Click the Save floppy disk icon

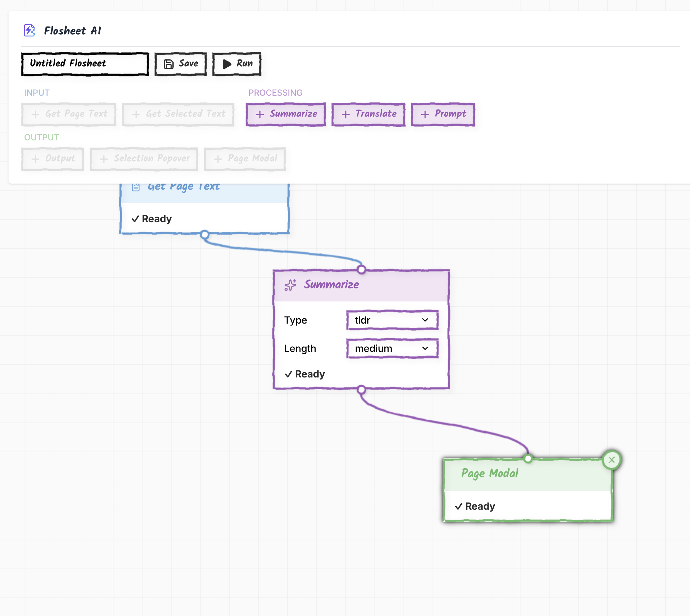tap(168, 64)
